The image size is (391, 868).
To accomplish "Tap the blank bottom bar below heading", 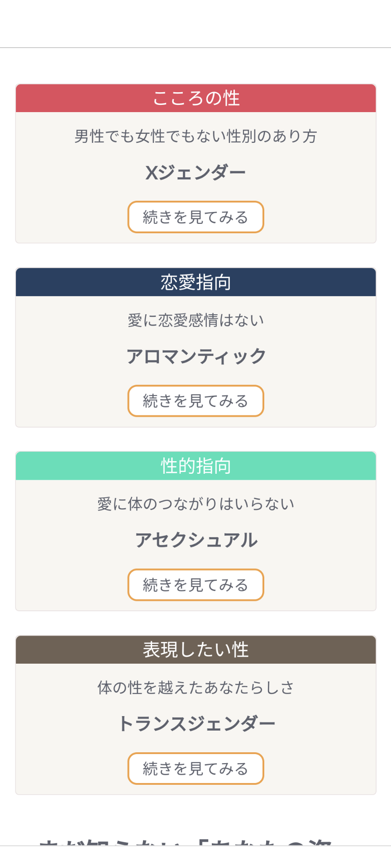I will point(195,857).
